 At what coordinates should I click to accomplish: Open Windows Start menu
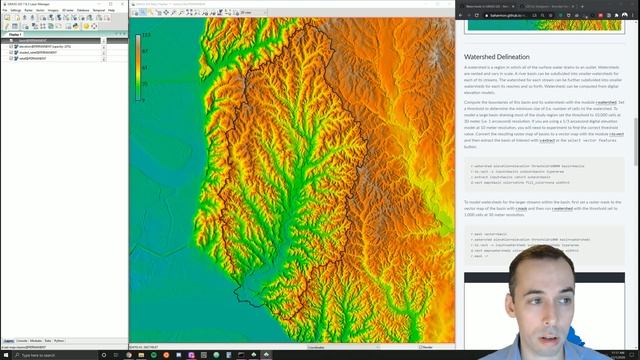6,355
